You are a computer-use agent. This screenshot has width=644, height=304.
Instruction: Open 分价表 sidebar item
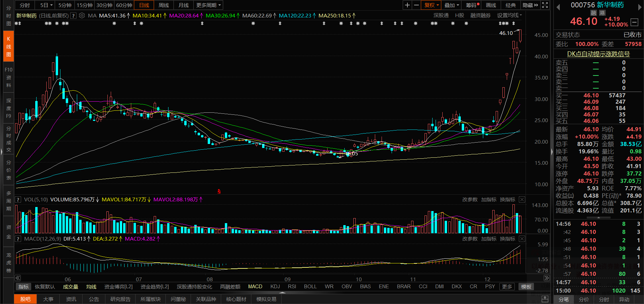point(9,170)
